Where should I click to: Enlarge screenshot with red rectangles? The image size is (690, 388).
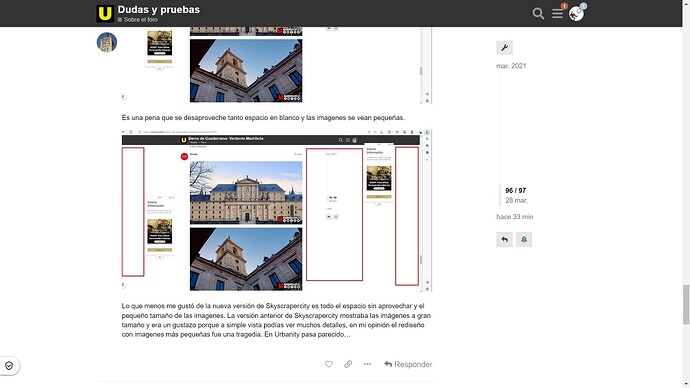pos(277,211)
